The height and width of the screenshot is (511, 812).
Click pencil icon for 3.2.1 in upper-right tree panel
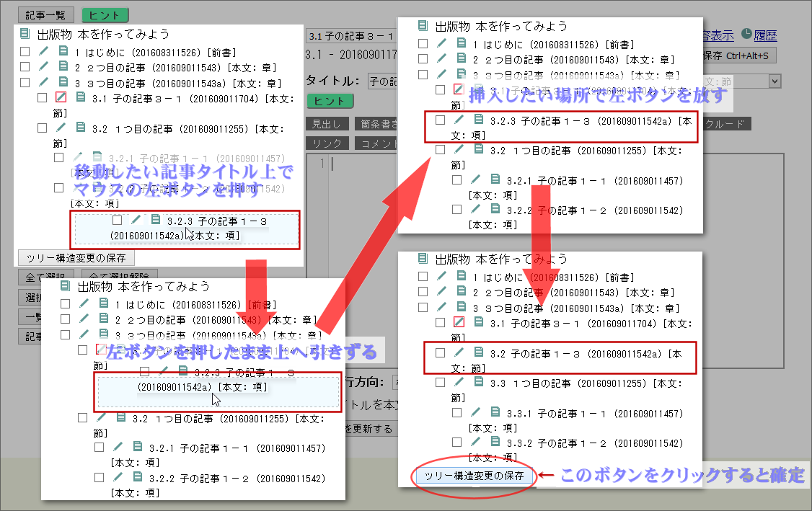pos(475,179)
